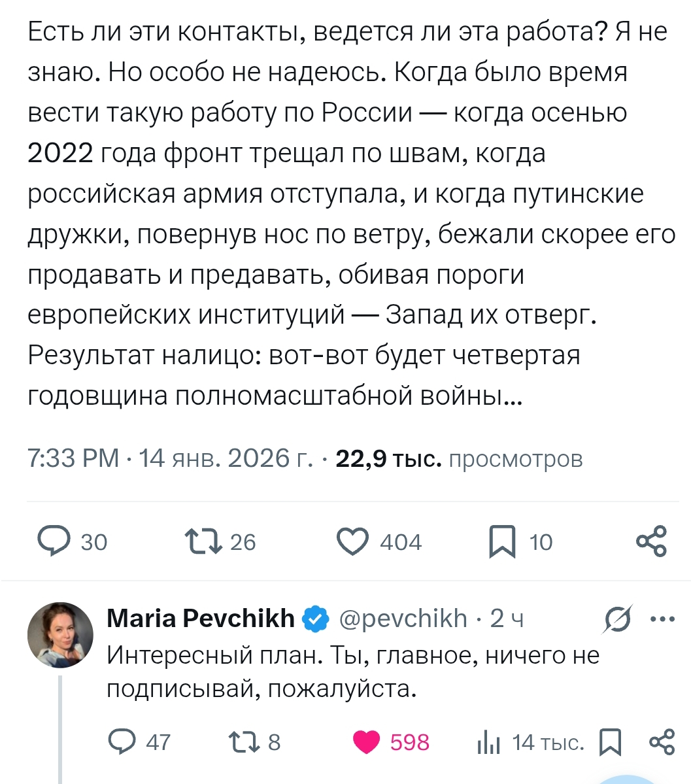Share Maria Pevchikh's reply
This screenshot has width=691, height=784.
pyautogui.click(x=662, y=742)
